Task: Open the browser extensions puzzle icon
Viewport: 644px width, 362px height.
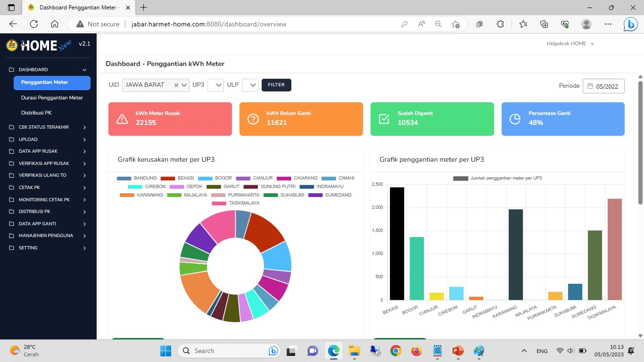Action: (x=501, y=24)
